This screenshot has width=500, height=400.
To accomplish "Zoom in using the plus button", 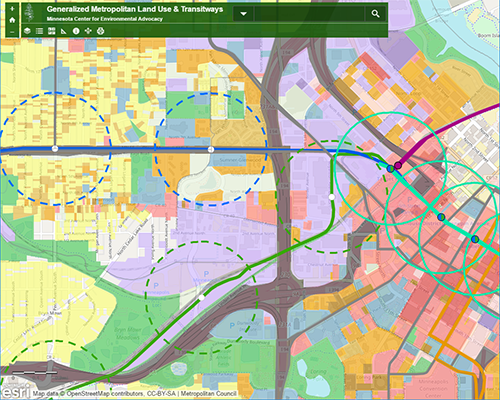I will pyautogui.click(x=12, y=9).
